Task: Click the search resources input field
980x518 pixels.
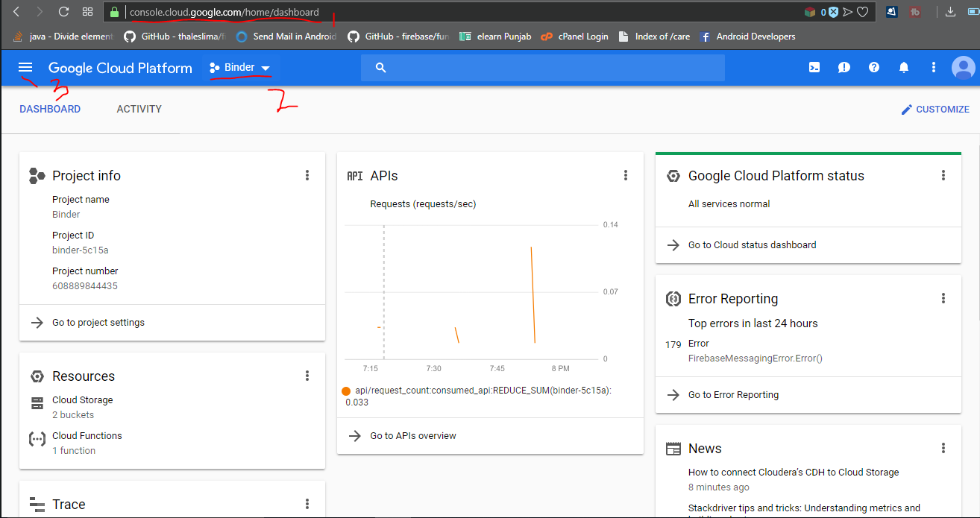Action: click(552, 68)
